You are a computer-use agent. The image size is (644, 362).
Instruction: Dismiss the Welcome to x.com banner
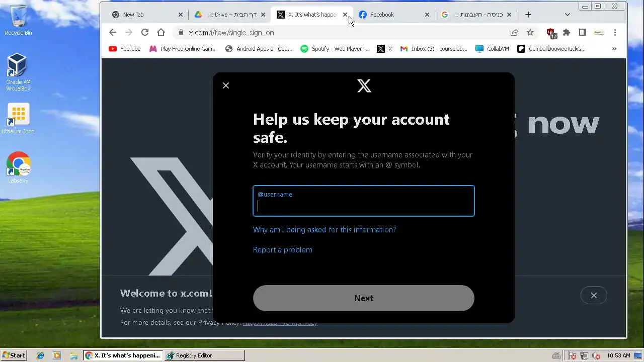pyautogui.click(x=594, y=296)
